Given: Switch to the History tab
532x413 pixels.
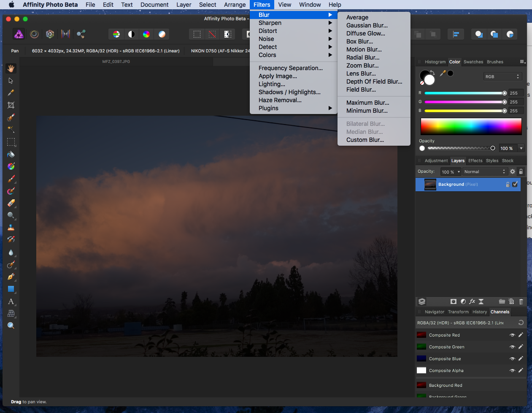Looking at the screenshot, I should click(480, 312).
